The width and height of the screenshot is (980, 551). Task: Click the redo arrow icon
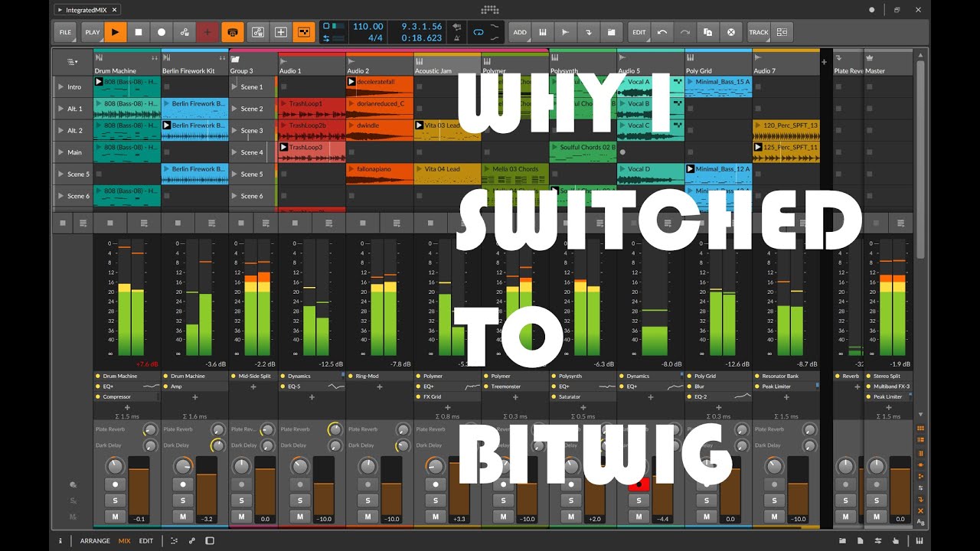pyautogui.click(x=684, y=32)
